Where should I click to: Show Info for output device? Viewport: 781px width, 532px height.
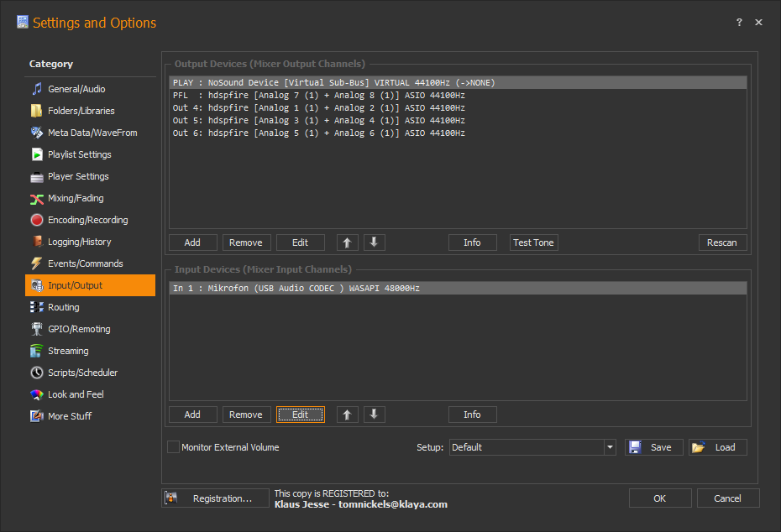[x=472, y=243]
